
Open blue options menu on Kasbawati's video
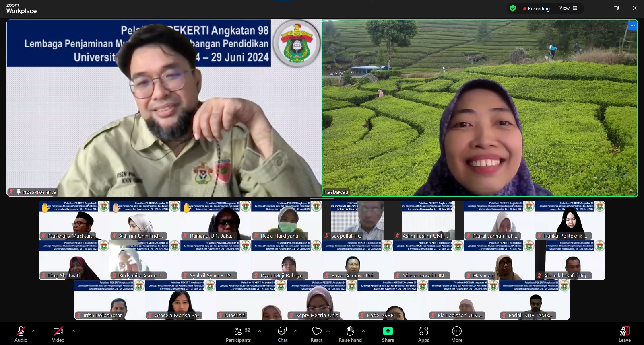[x=633, y=26]
